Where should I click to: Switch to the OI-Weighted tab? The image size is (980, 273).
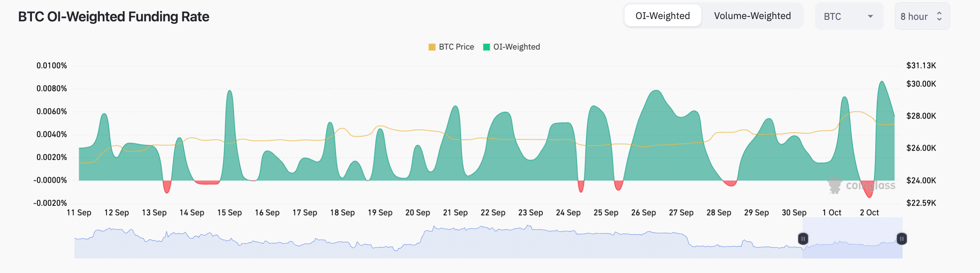click(662, 16)
